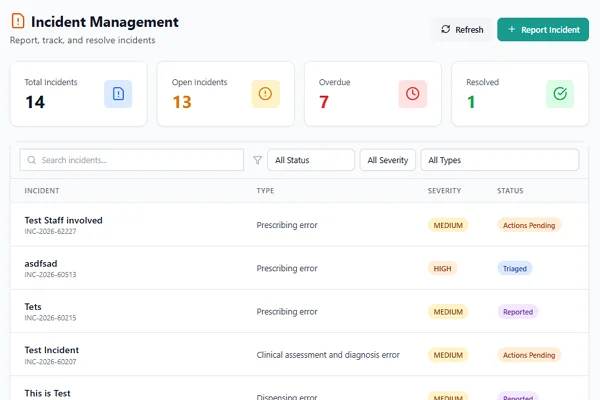Click Prescribing error type for Test Staff involved
The width and height of the screenshot is (600, 400).
(287, 225)
